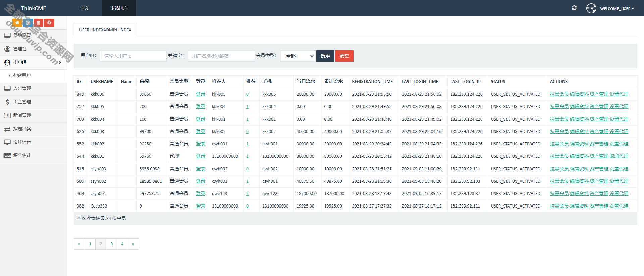Click the search result count text 34 位会员
Viewport: 644px width, 276px height.
coord(116,218)
